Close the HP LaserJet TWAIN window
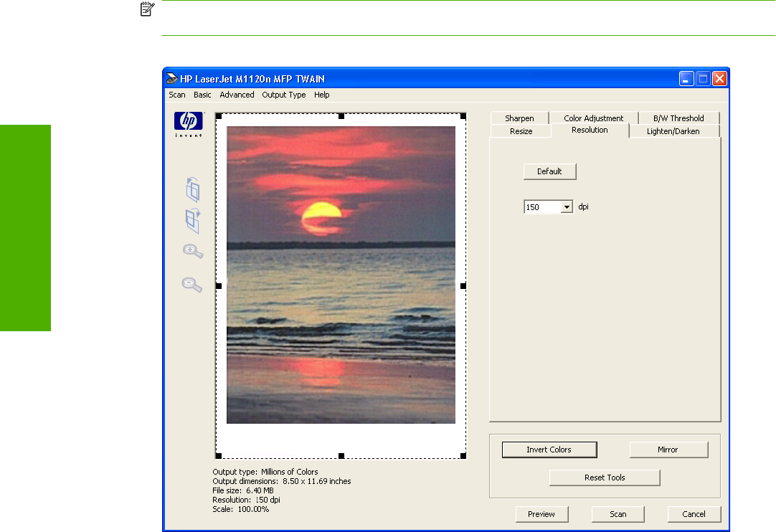 (719, 79)
